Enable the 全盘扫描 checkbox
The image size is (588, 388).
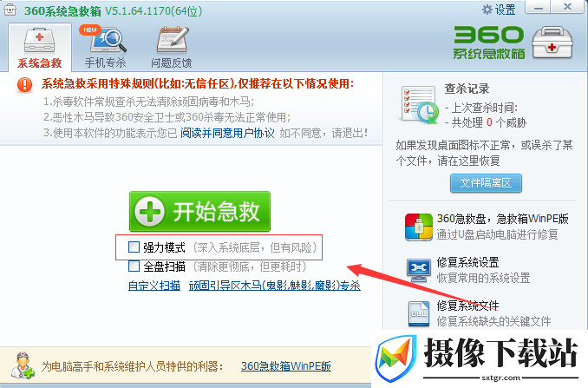[134, 266]
